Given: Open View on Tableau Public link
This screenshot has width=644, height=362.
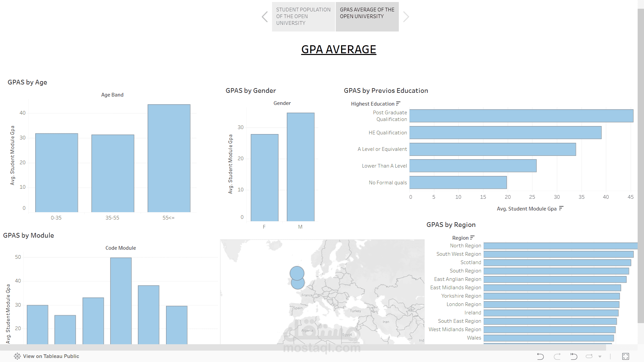Looking at the screenshot, I should (x=50, y=356).
